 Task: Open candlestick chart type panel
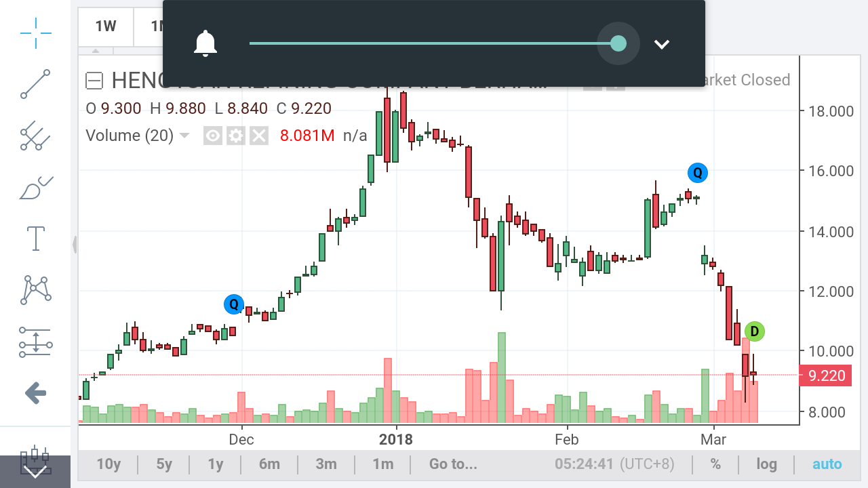click(x=35, y=462)
